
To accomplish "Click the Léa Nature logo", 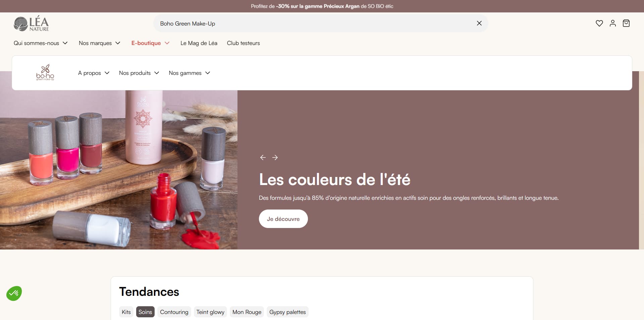I will point(31,24).
